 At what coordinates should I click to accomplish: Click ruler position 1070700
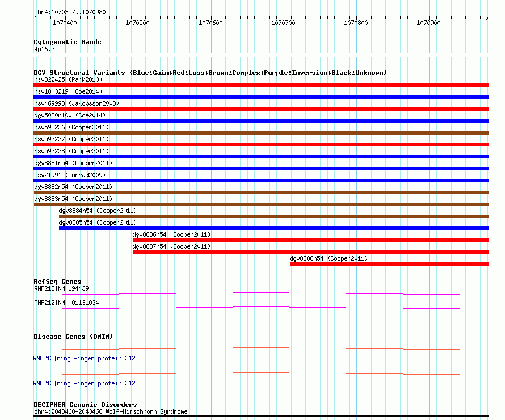point(283,23)
